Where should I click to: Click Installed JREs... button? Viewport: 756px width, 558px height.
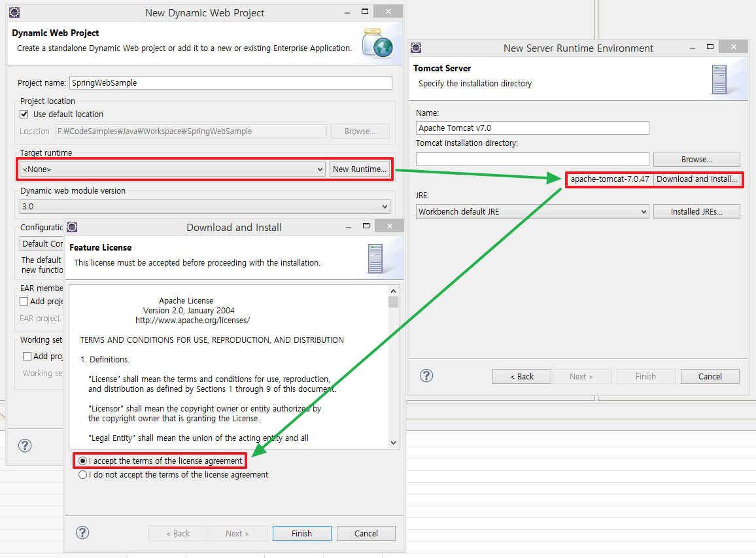coord(696,212)
